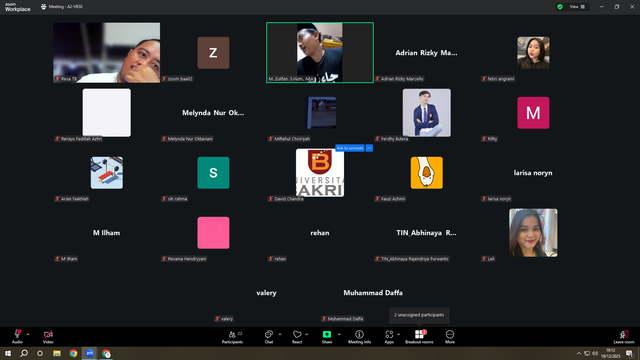Click the larisa noryn name tile

[533, 173]
